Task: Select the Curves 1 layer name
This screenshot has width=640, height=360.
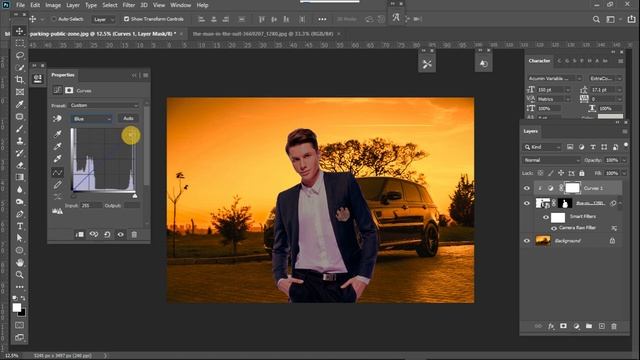Action: [x=593, y=188]
